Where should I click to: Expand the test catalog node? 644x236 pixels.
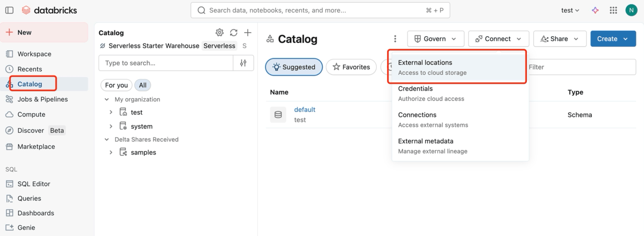click(111, 112)
